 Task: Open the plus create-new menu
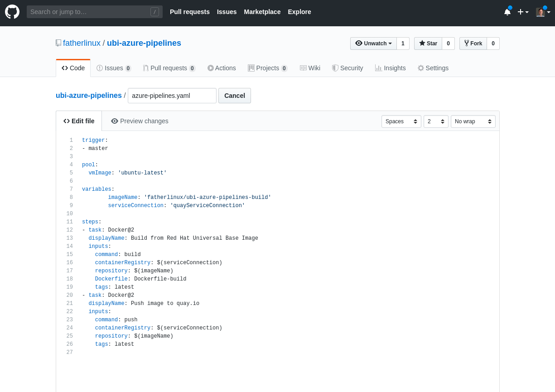(x=523, y=12)
